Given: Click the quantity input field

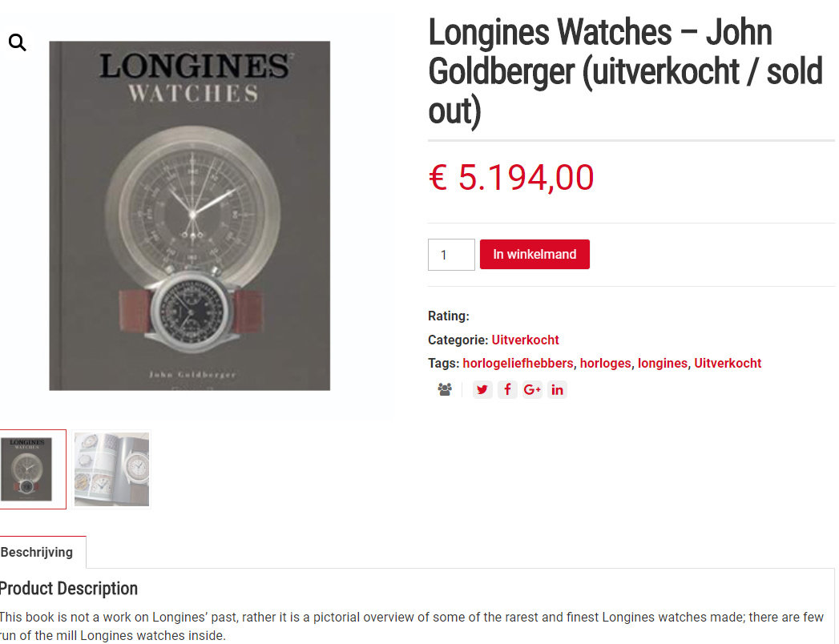Looking at the screenshot, I should click(x=451, y=255).
